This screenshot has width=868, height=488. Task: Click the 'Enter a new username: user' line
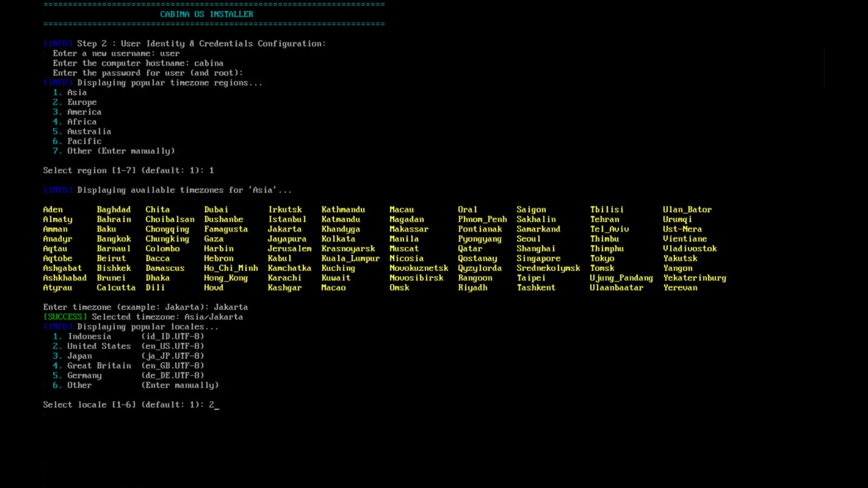tap(116, 53)
